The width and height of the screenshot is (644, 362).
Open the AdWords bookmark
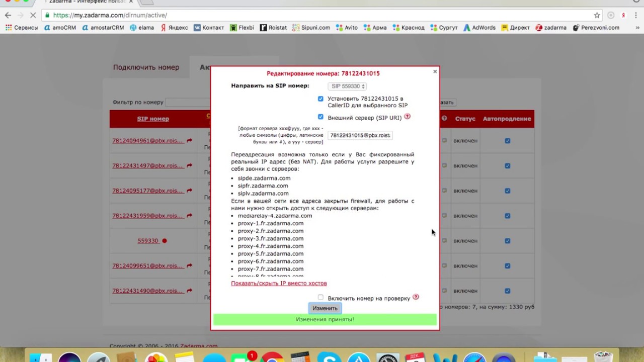pyautogui.click(x=479, y=28)
